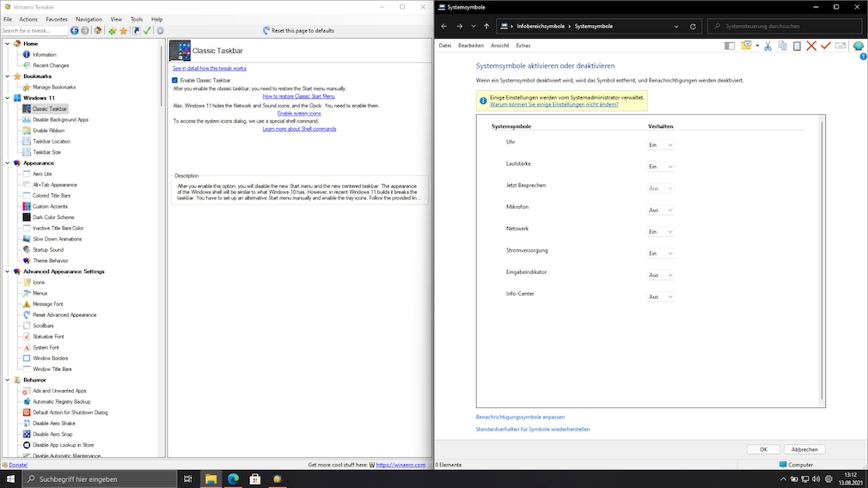The width and height of the screenshot is (868, 488).
Task: Focus the Search for a tweak field
Action: click(34, 30)
